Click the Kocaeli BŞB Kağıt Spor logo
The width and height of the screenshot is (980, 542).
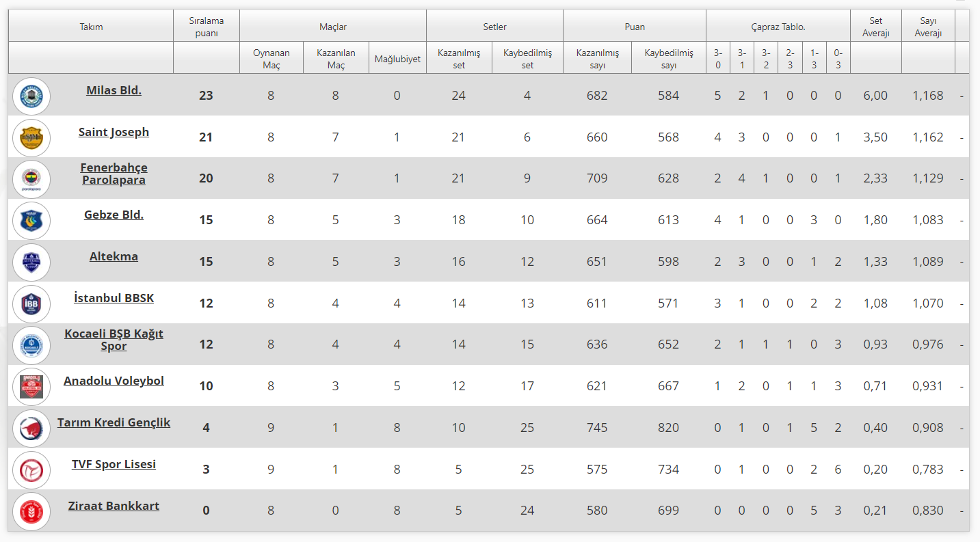(31, 345)
